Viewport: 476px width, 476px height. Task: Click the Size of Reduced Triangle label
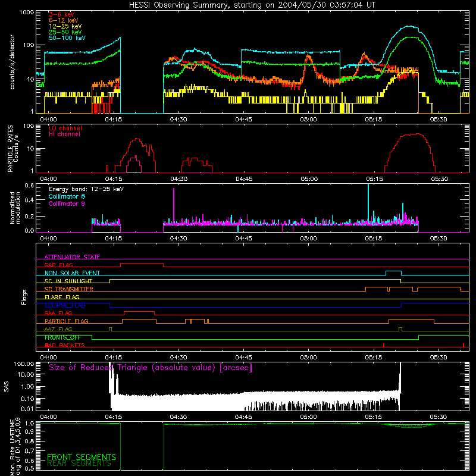(x=151, y=368)
